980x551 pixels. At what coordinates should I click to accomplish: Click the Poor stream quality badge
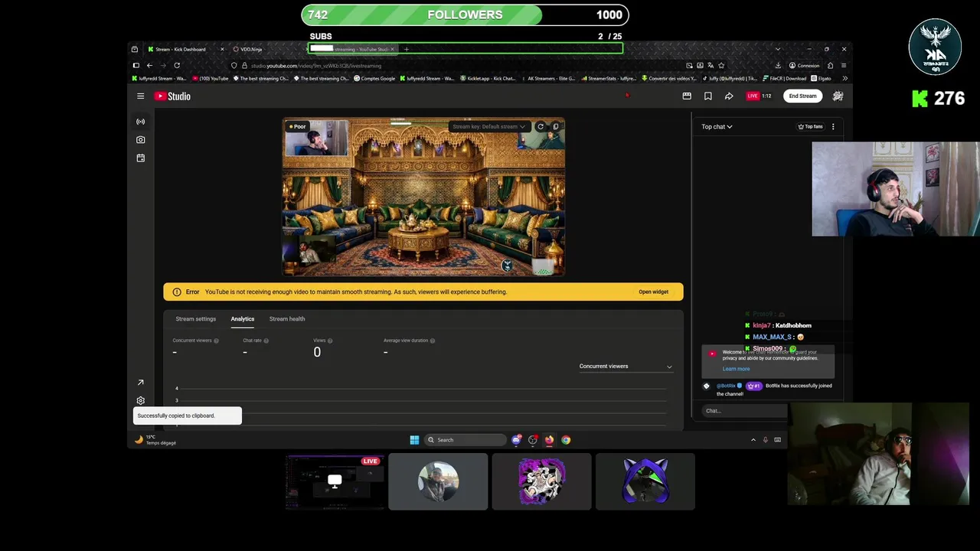(x=297, y=127)
